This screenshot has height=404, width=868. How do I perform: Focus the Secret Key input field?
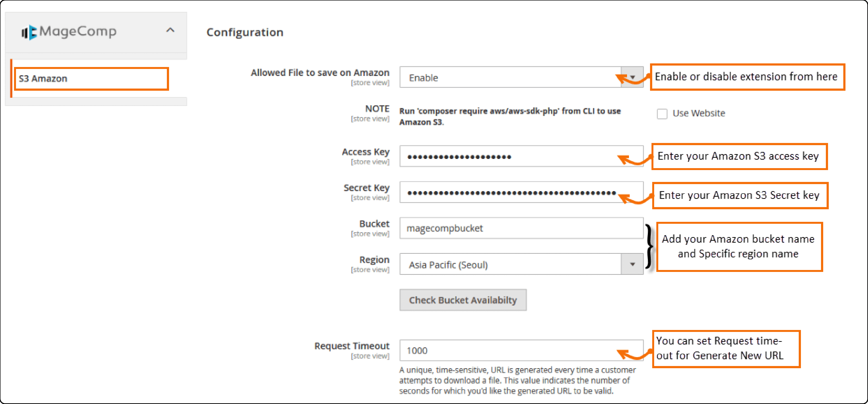point(521,192)
